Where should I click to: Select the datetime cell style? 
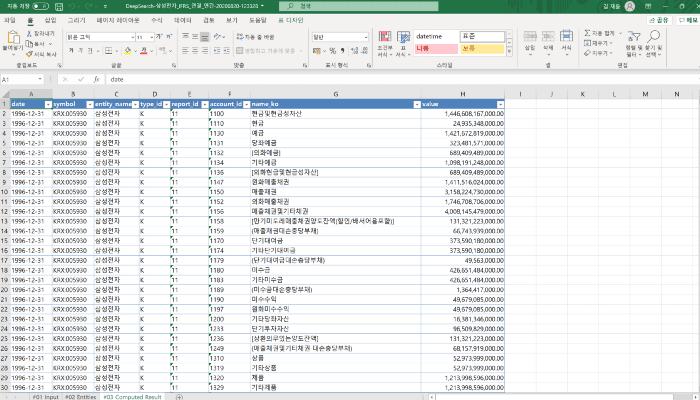436,37
